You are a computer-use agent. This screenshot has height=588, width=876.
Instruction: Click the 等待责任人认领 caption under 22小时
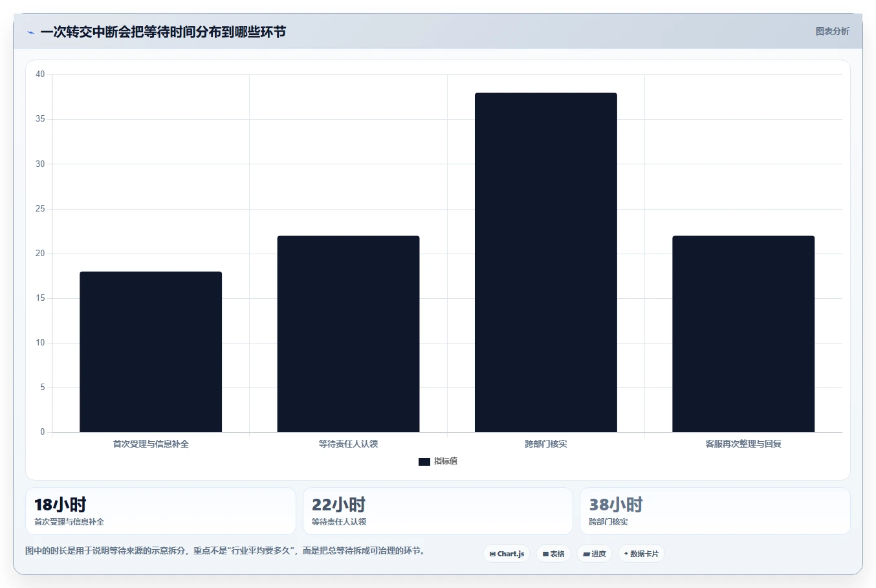point(339,522)
